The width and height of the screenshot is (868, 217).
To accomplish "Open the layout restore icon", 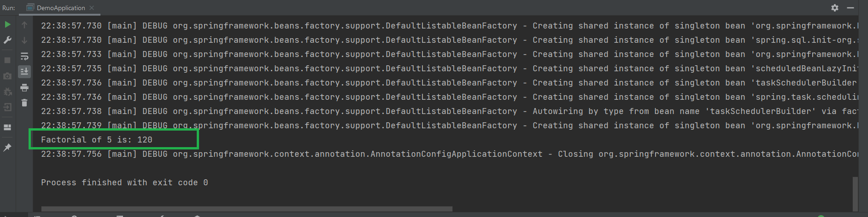I will coord(7,127).
